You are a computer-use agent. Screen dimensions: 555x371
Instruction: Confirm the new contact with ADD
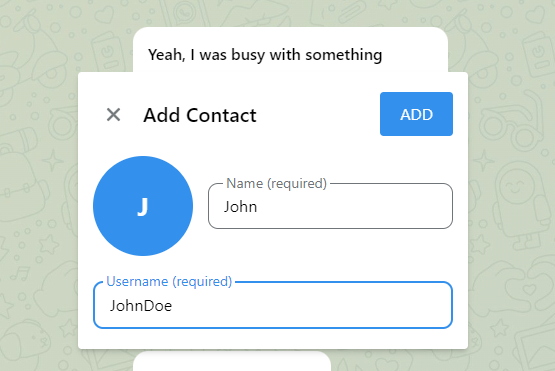pos(416,114)
